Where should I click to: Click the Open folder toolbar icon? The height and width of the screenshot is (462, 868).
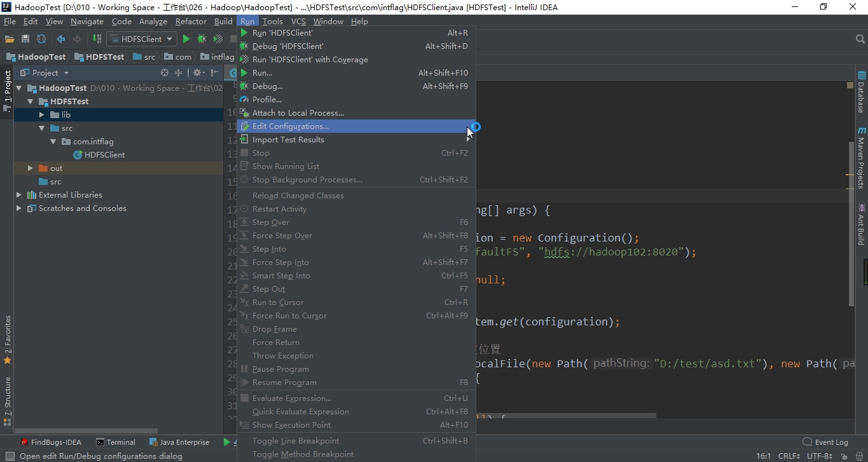[10, 39]
